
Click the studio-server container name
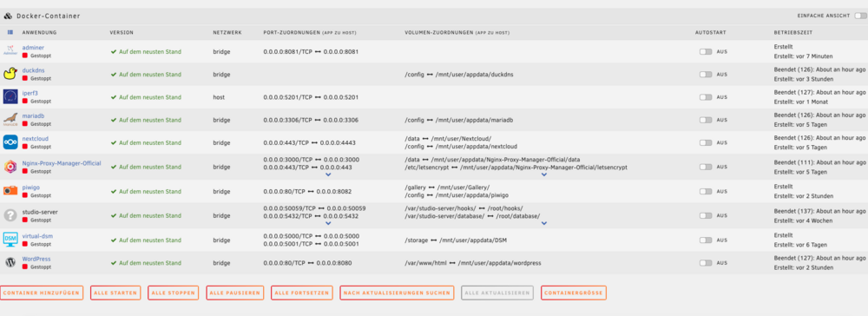click(x=40, y=212)
